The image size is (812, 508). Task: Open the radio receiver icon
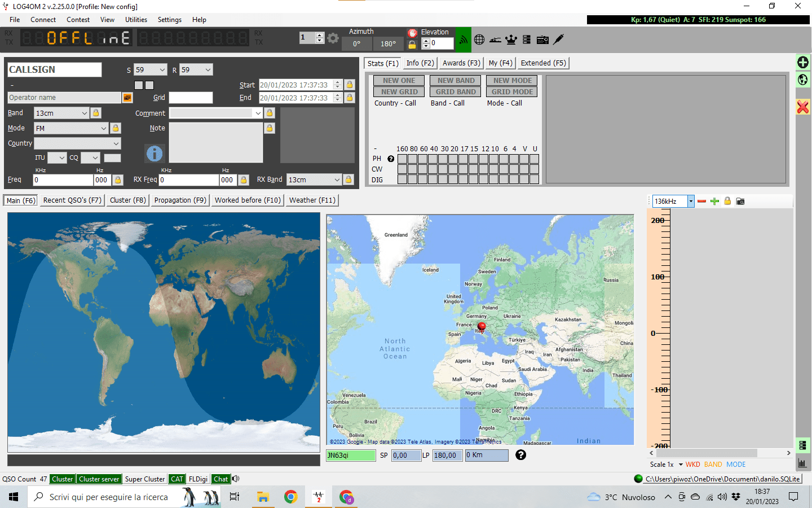[x=542, y=40]
